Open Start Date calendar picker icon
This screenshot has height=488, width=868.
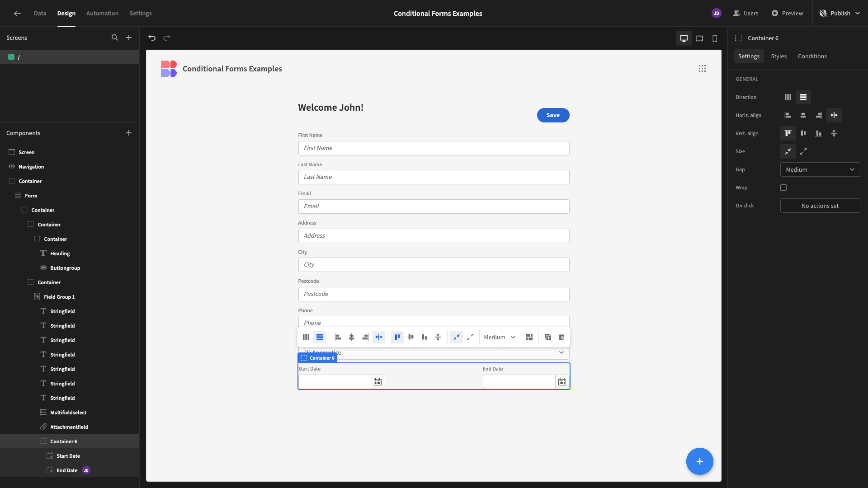(378, 382)
